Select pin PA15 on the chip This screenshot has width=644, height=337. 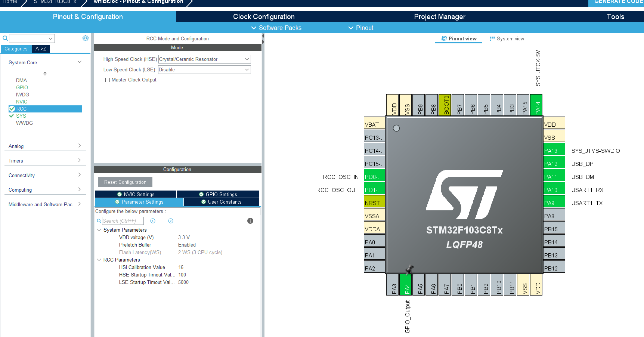523,105
